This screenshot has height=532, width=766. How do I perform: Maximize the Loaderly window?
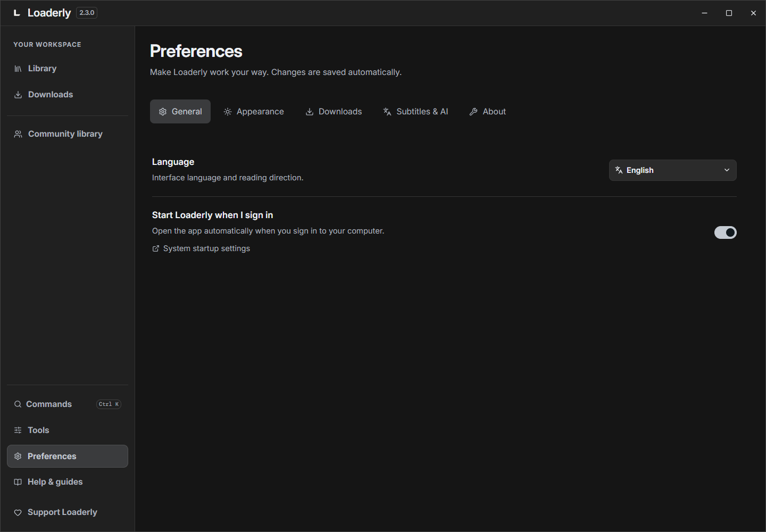coord(729,13)
